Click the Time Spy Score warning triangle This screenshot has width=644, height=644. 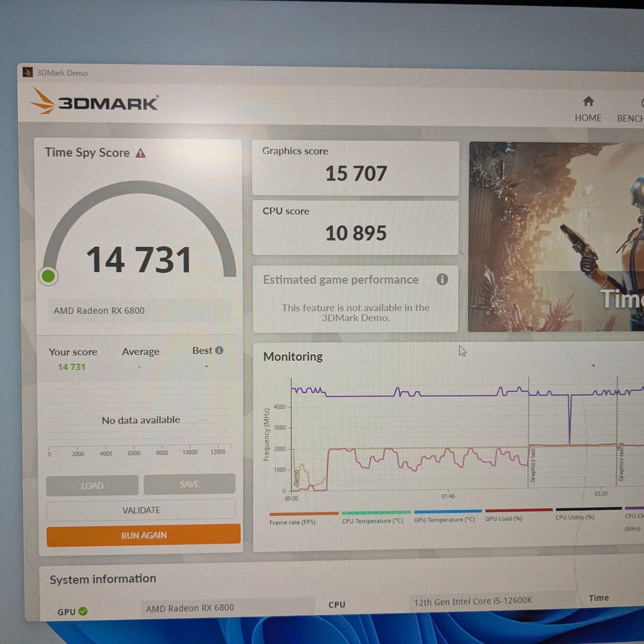[141, 153]
